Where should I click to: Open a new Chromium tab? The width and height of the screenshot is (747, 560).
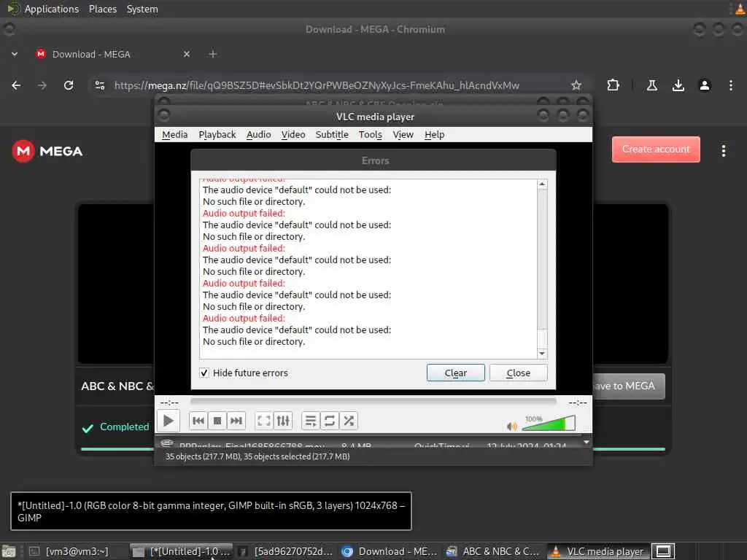213,54
